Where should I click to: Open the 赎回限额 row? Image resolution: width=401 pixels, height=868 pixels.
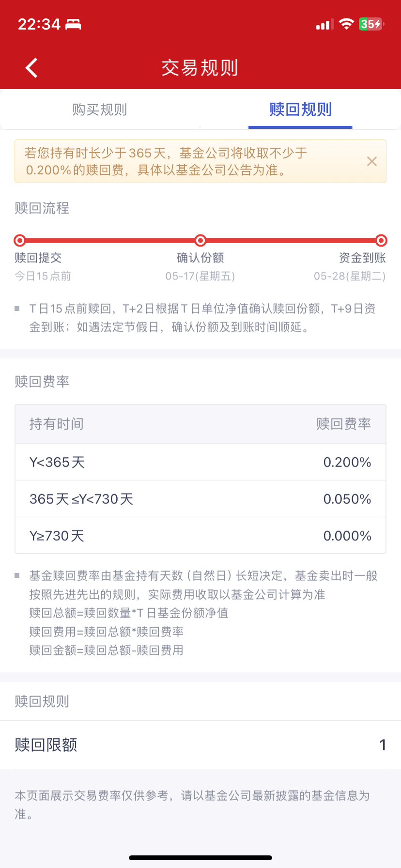tap(200, 744)
